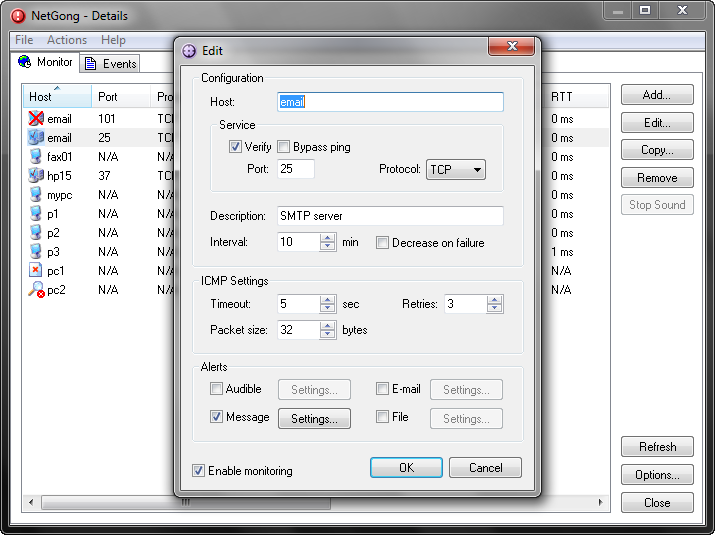715x535 pixels.
Task: Open Message alert Settings button
Action: pyautogui.click(x=314, y=419)
